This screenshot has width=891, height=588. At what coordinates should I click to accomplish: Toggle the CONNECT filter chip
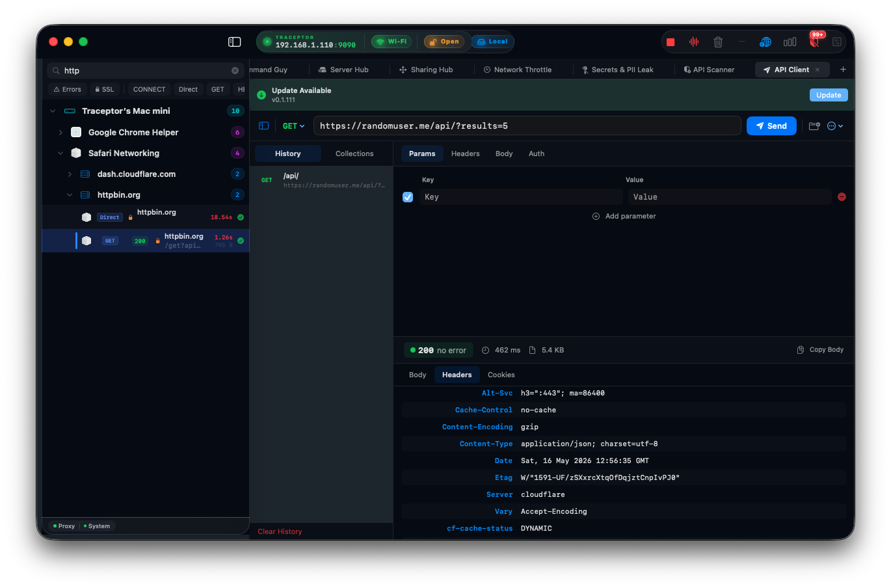click(149, 89)
